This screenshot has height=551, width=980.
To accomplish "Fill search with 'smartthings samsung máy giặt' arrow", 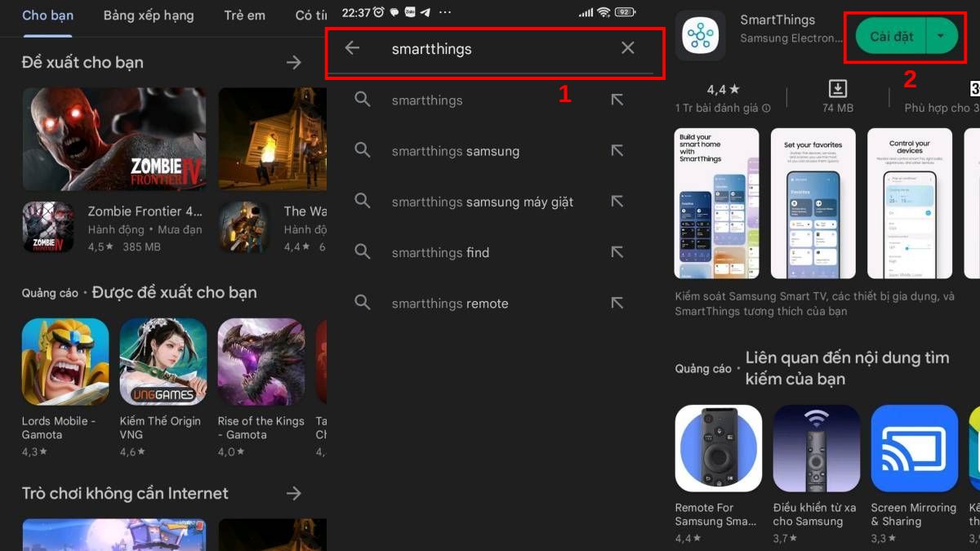I will pos(617,201).
